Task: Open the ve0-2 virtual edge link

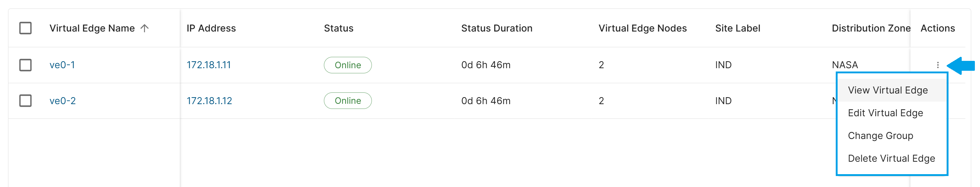Action: tap(62, 101)
